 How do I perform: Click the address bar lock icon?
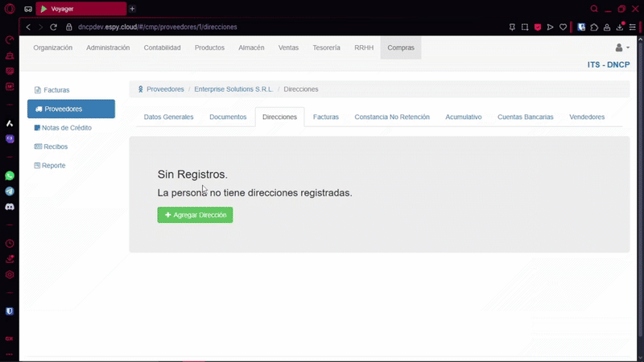tap(69, 27)
